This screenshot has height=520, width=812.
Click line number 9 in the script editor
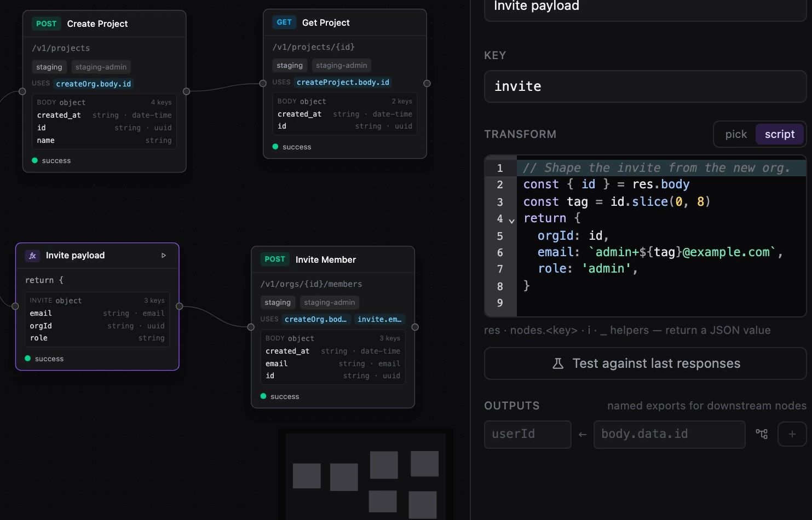pos(499,303)
